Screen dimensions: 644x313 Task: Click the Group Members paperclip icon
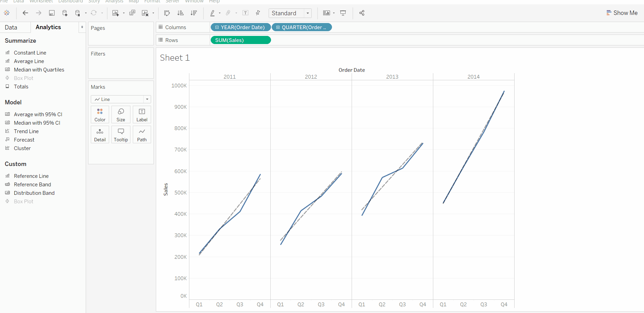(228, 13)
